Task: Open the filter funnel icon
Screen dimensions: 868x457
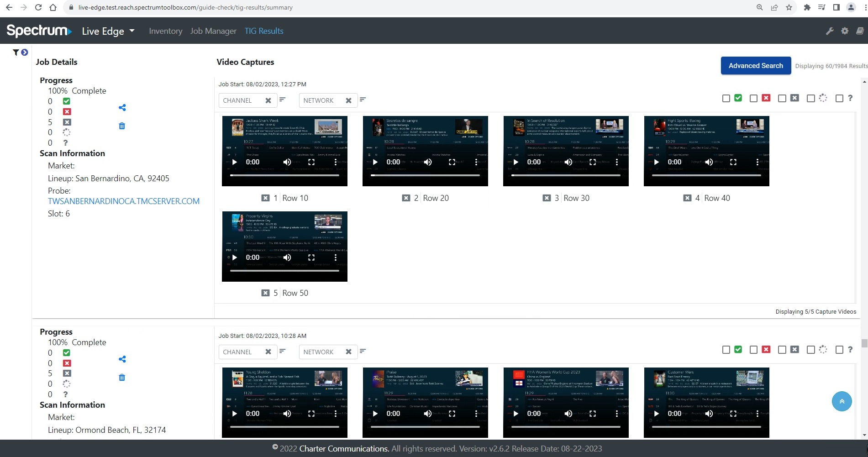Action: pyautogui.click(x=16, y=53)
